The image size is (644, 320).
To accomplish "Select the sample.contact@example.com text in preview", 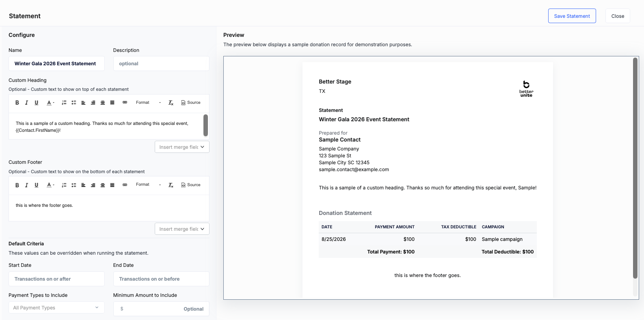I will [x=354, y=170].
